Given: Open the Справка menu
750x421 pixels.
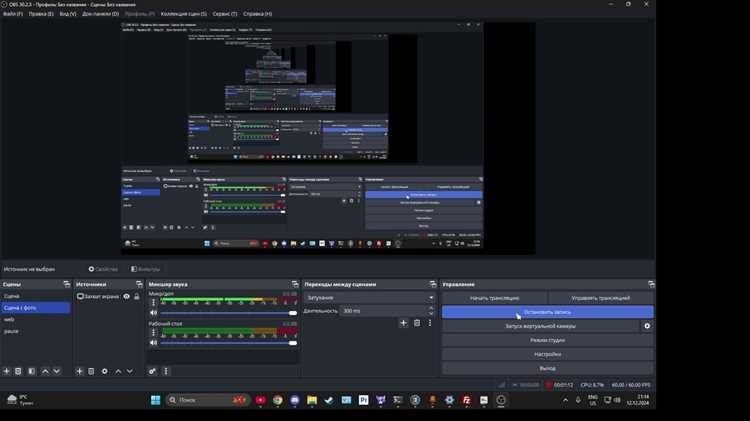Looking at the screenshot, I should coord(257,14).
